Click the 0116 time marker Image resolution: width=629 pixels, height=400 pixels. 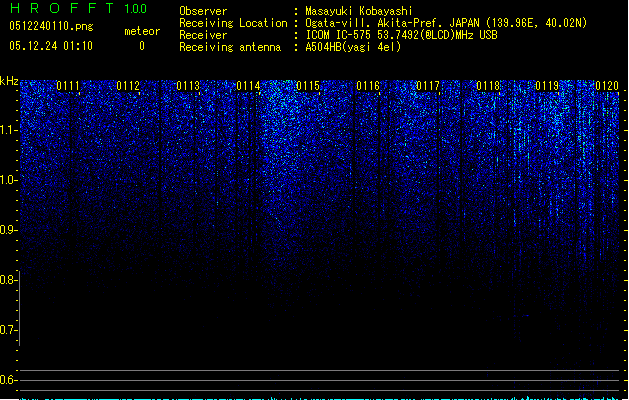click(368, 86)
